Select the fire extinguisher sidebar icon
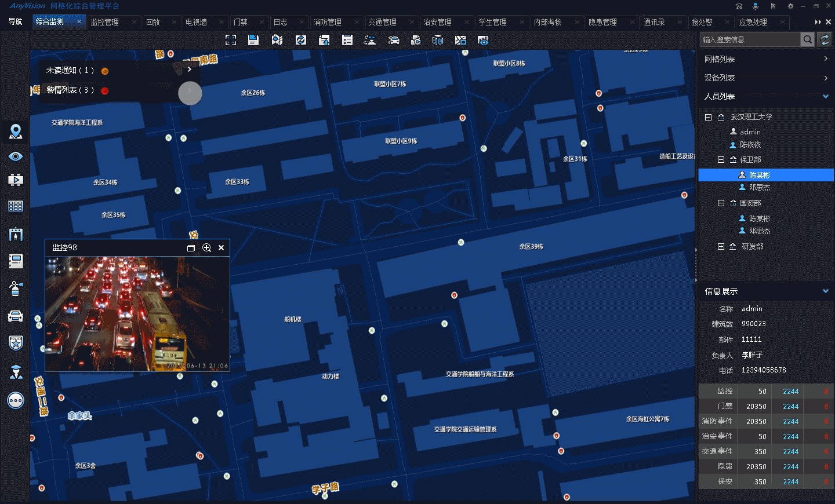 [x=16, y=288]
